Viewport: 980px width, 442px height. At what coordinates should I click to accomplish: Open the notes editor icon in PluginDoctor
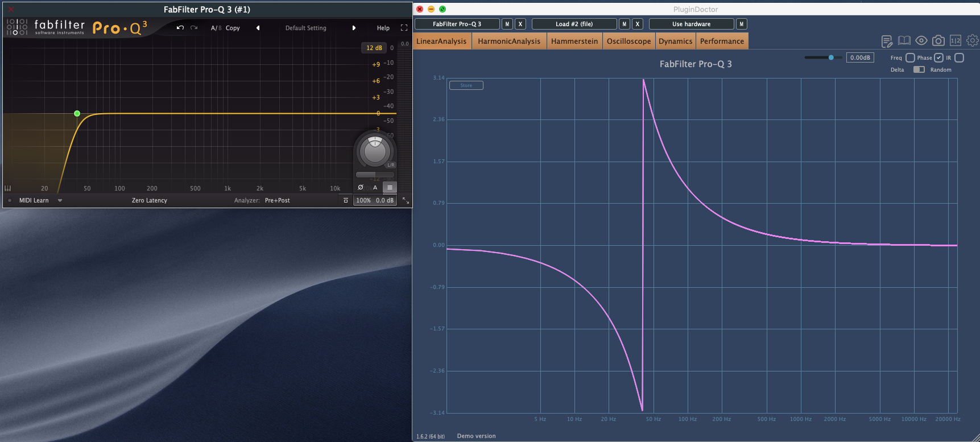(x=887, y=41)
